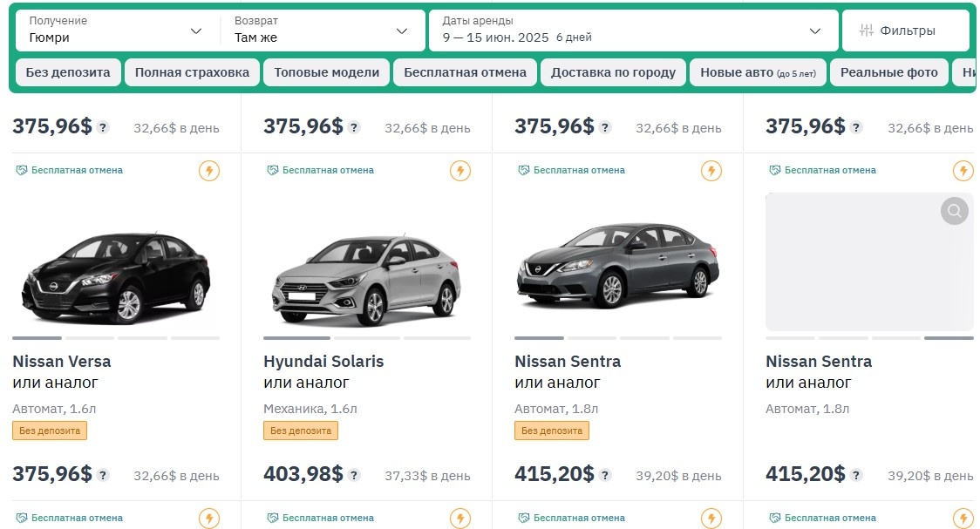Enable the Реальные фото filter

[x=889, y=72]
